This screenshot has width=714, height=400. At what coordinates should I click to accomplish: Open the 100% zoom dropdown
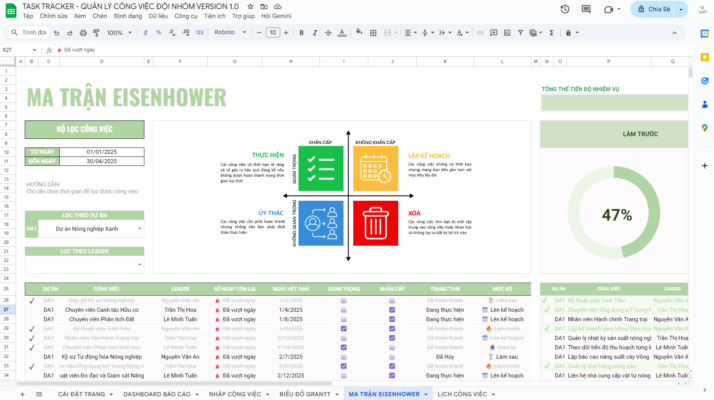coord(118,32)
